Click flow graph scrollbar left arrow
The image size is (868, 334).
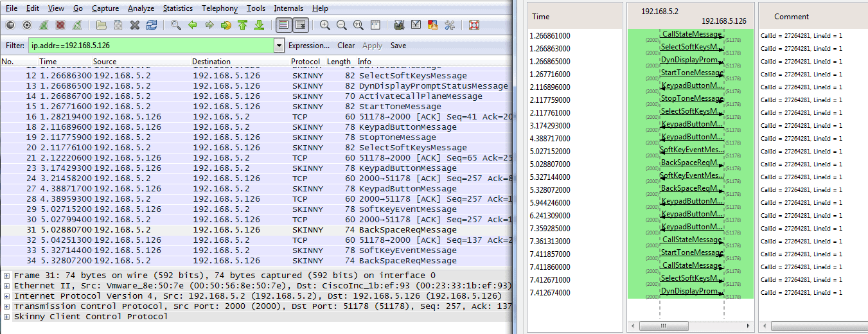tap(632, 325)
